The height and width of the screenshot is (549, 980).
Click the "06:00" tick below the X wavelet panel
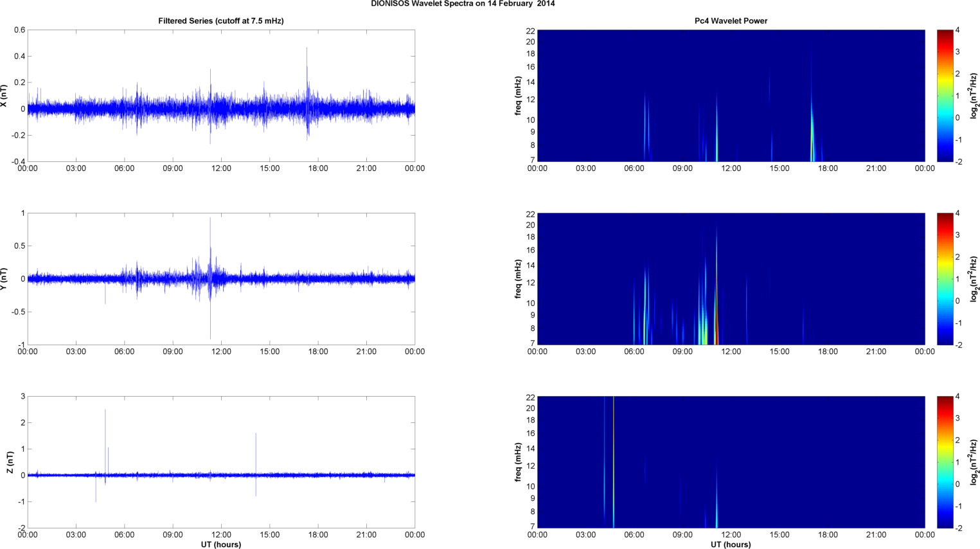[x=634, y=168]
